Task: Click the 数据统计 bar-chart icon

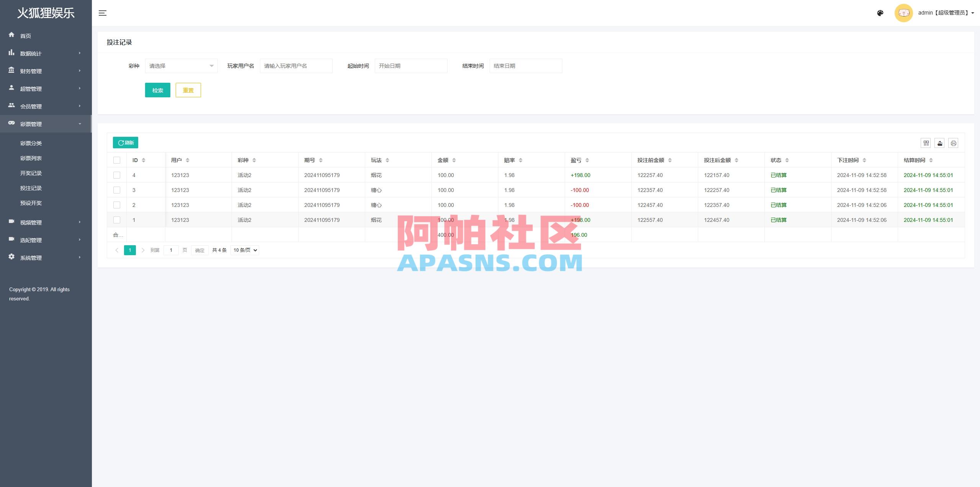Action: tap(11, 53)
